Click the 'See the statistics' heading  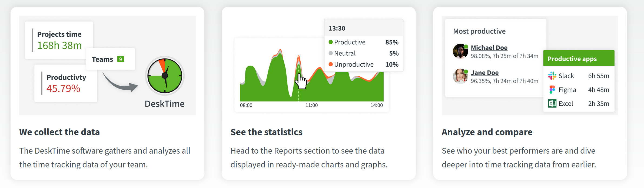click(x=266, y=132)
